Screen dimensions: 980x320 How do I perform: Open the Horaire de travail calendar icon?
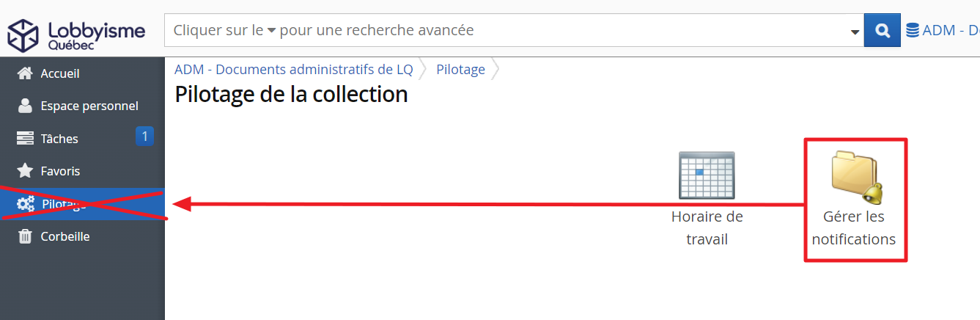[x=707, y=175]
